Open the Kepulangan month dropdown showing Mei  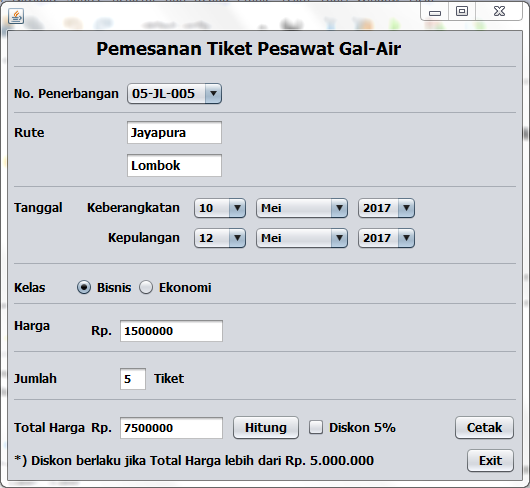pyautogui.click(x=302, y=238)
